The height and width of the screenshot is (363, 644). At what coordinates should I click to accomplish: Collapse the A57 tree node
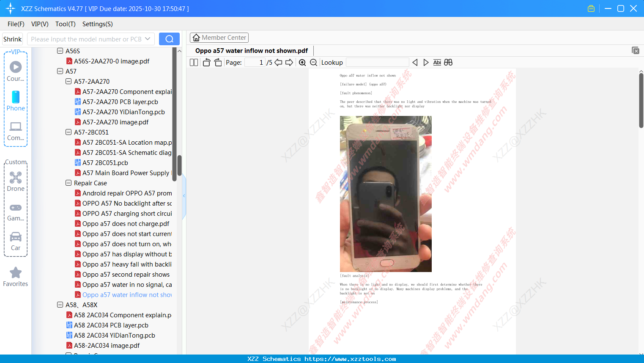(60, 71)
